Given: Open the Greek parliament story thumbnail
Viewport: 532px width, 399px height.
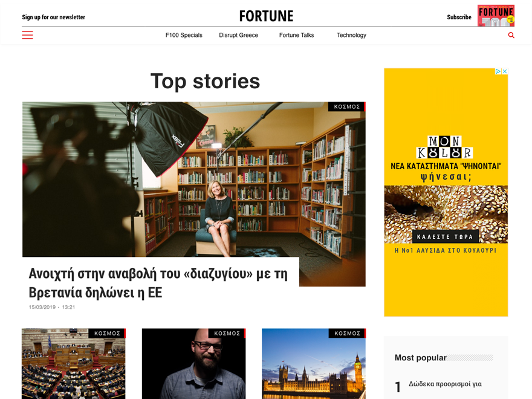Looking at the screenshot, I should click(x=74, y=364).
